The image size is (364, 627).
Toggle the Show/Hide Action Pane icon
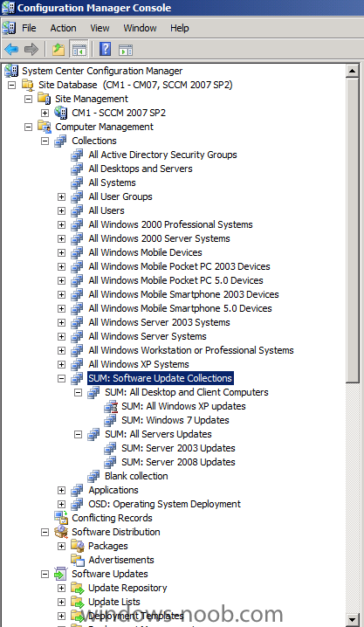tap(126, 50)
